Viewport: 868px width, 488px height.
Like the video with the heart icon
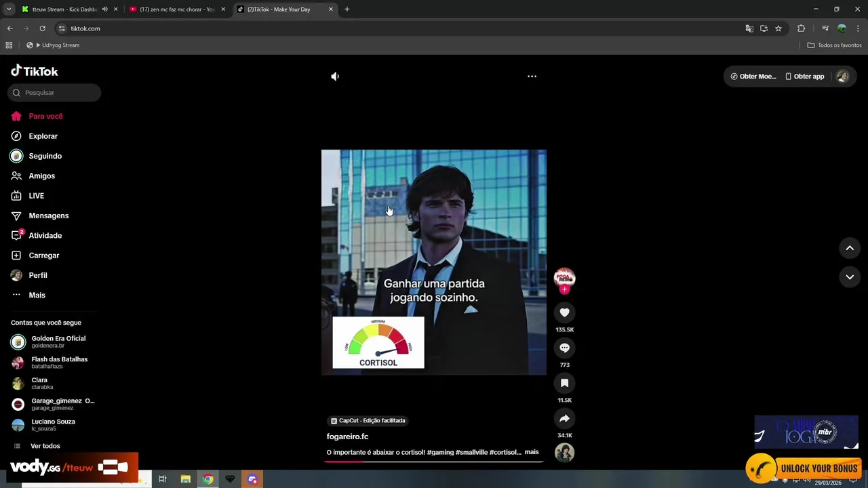point(564,312)
